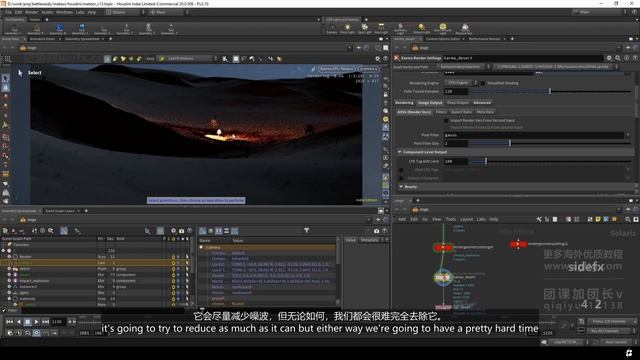Open the Windows menu
Screen dimensions: 640x360
64,12
